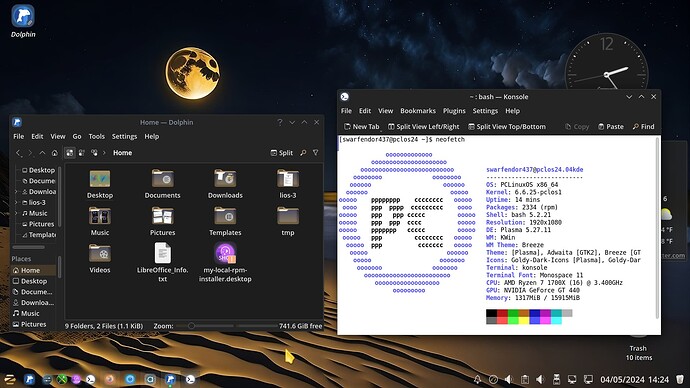Image resolution: width=690 pixels, height=388 pixels.
Task: Expand the Downloads tree item in sidebar
Action: pos(17,192)
